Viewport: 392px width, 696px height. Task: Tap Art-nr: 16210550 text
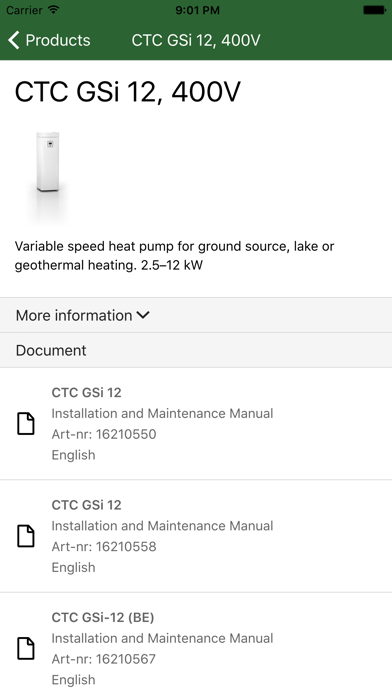point(104,434)
